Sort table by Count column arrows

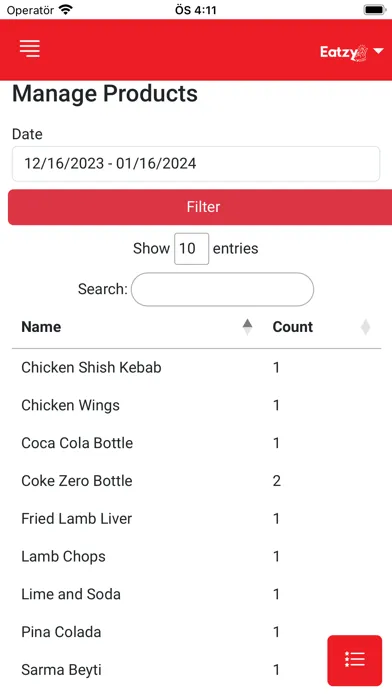click(365, 327)
